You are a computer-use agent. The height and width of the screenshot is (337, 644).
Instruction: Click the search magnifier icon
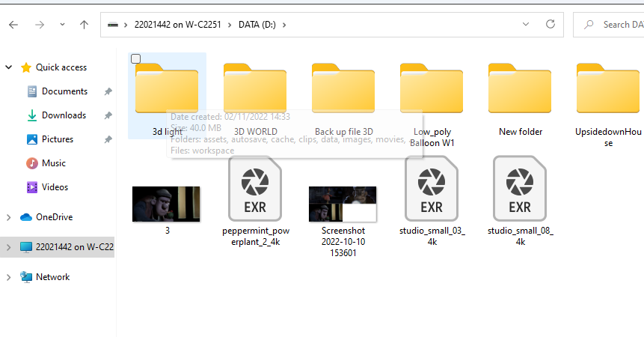589,25
